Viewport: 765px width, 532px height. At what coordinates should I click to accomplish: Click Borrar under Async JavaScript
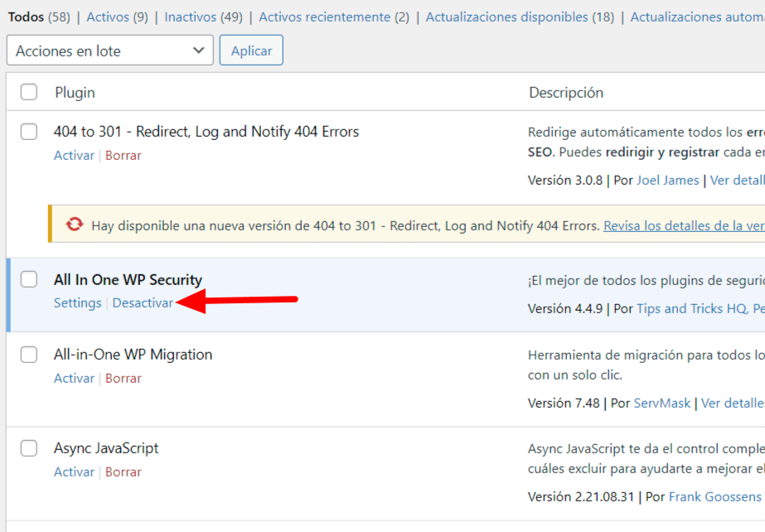pos(123,472)
